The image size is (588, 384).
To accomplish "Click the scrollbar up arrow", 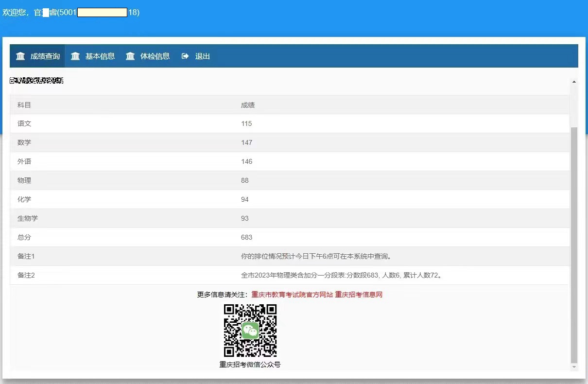I will [574, 82].
